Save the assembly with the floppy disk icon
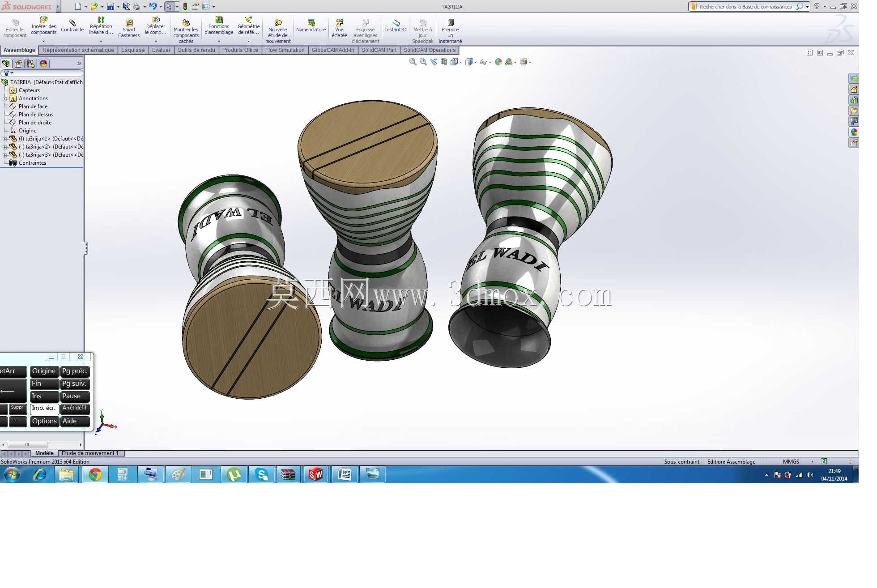 coord(110,6)
